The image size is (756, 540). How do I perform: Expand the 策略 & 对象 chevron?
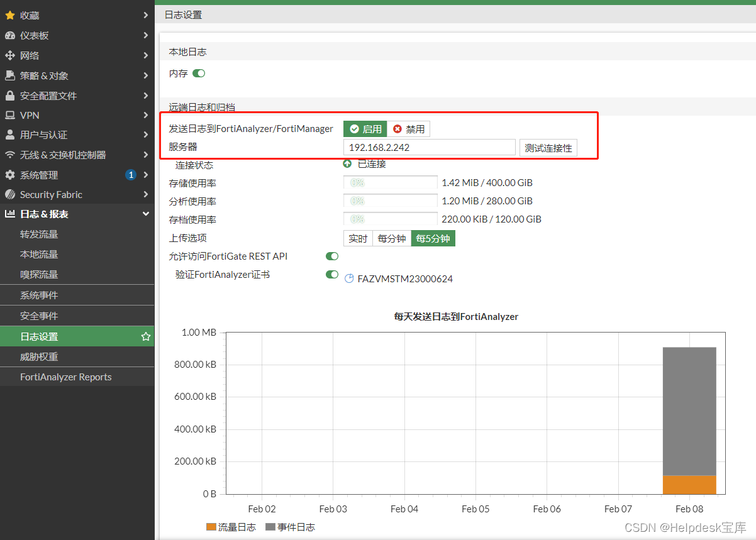[146, 75]
